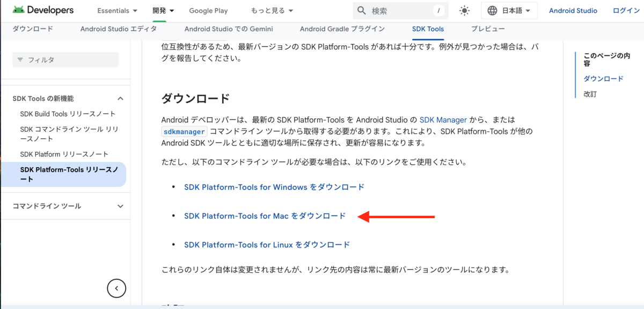Image resolution: width=644 pixels, height=309 pixels.
Task: Download SDK Platform-Tools for Mac
Action: pos(265,216)
